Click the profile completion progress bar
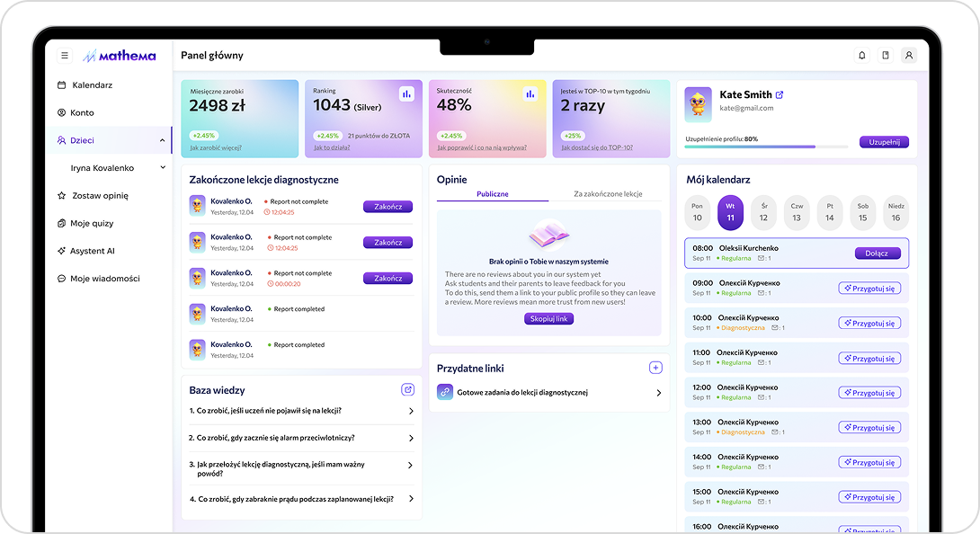 pyautogui.click(x=766, y=147)
